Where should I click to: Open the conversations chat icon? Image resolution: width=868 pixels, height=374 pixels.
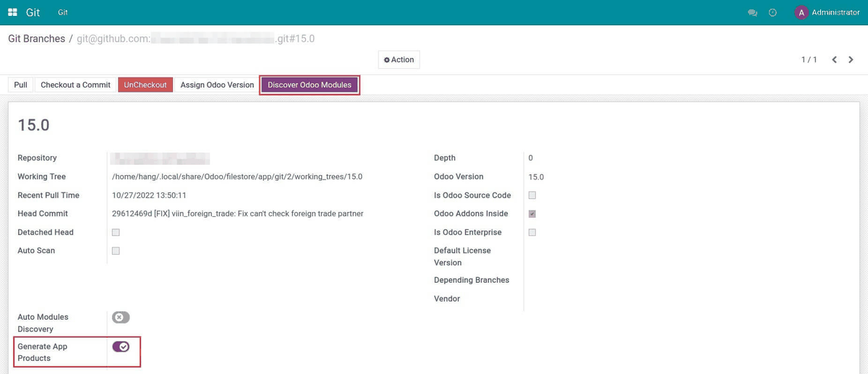752,12
